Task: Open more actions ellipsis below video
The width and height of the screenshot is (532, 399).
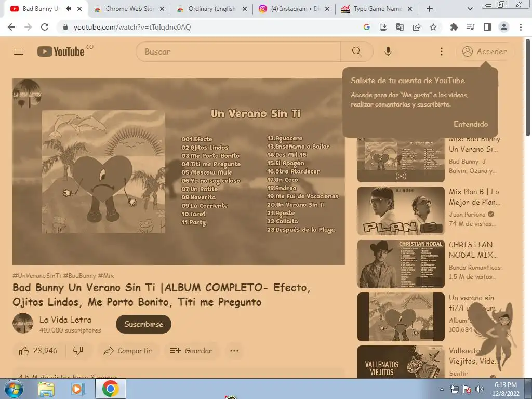Action: coord(234,351)
